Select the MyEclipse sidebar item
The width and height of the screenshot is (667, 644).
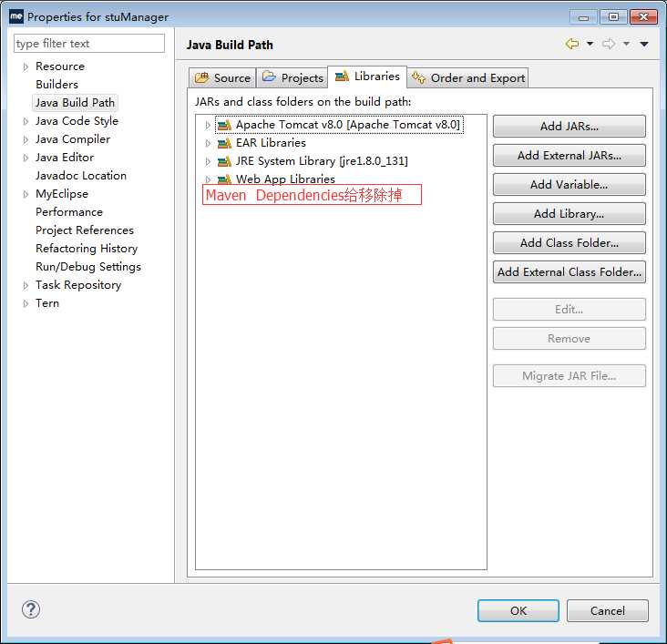click(62, 194)
